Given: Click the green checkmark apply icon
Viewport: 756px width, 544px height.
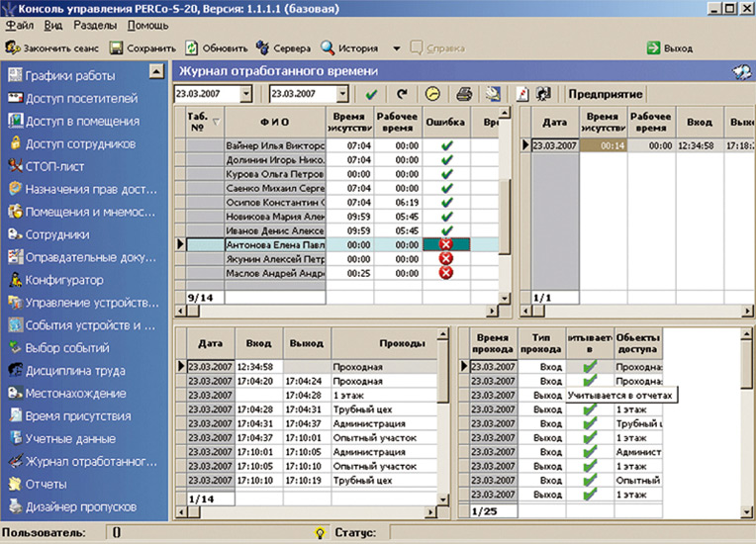Looking at the screenshot, I should tap(371, 94).
